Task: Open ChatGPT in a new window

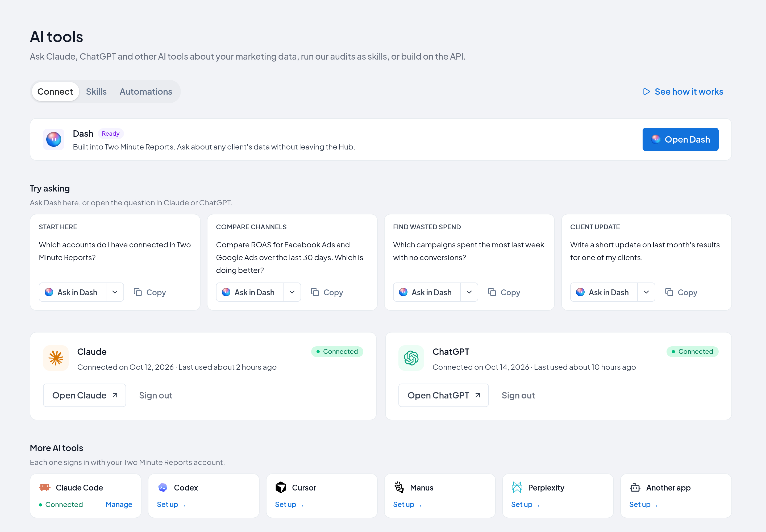Action: click(x=443, y=395)
